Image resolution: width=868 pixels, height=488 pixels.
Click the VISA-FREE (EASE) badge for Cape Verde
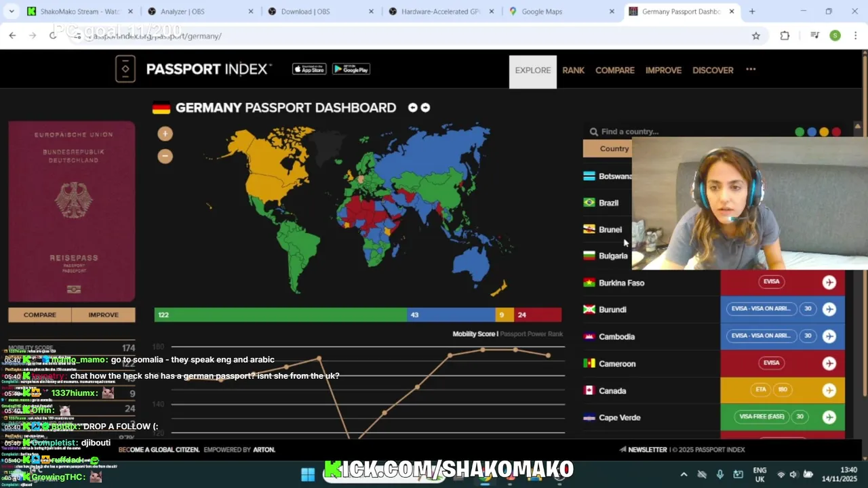762,416
